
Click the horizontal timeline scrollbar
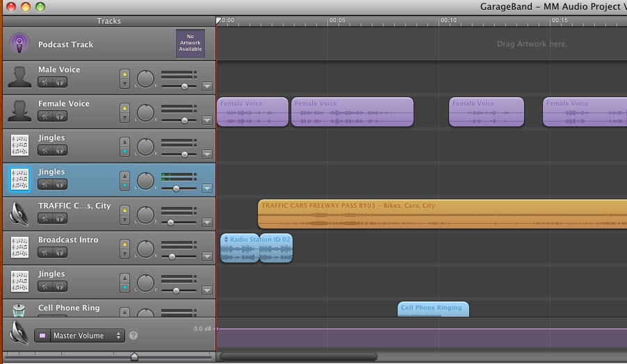(x=298, y=356)
